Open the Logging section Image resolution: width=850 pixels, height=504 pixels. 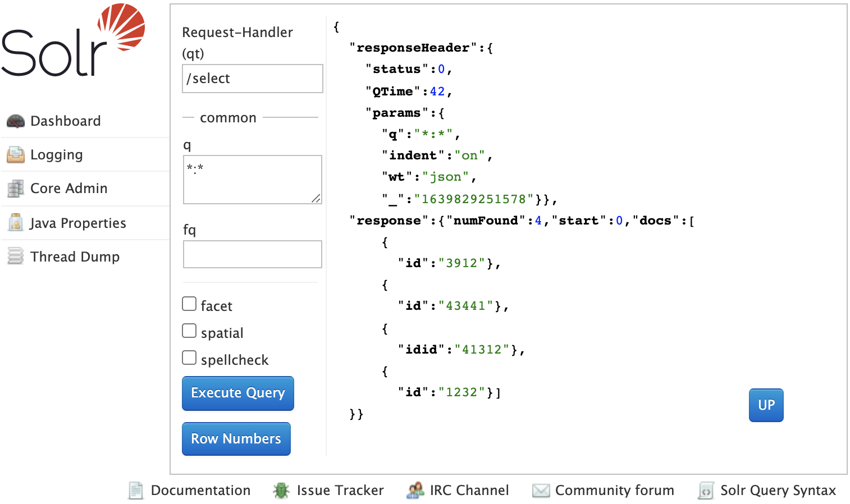tap(57, 155)
